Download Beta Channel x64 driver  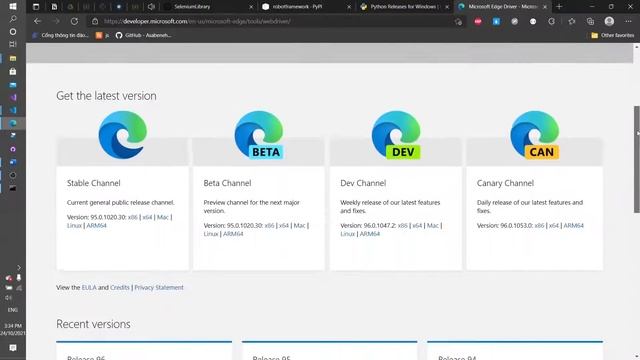click(x=284, y=225)
